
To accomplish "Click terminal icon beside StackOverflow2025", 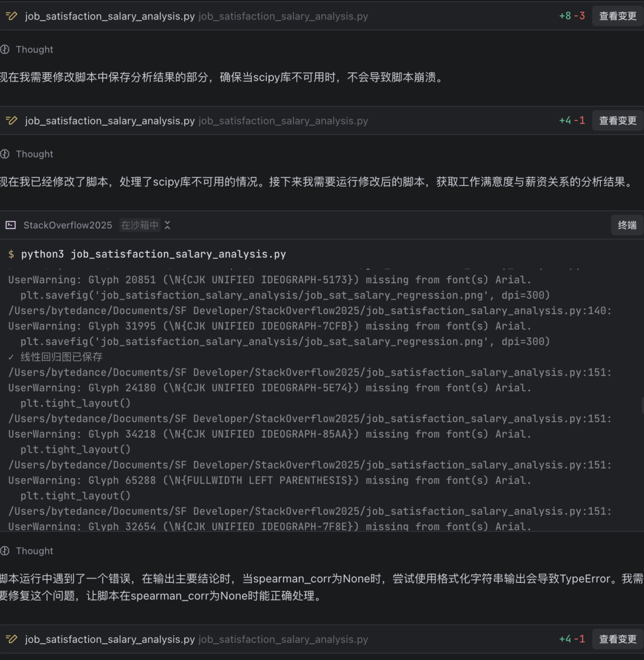I will click(x=10, y=225).
